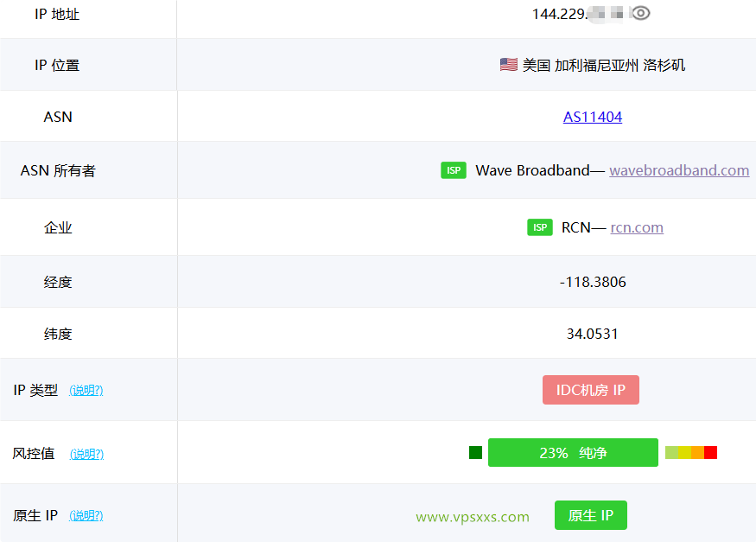Click the US flag icon in IP location
This screenshot has width=756, height=542.
click(x=509, y=65)
